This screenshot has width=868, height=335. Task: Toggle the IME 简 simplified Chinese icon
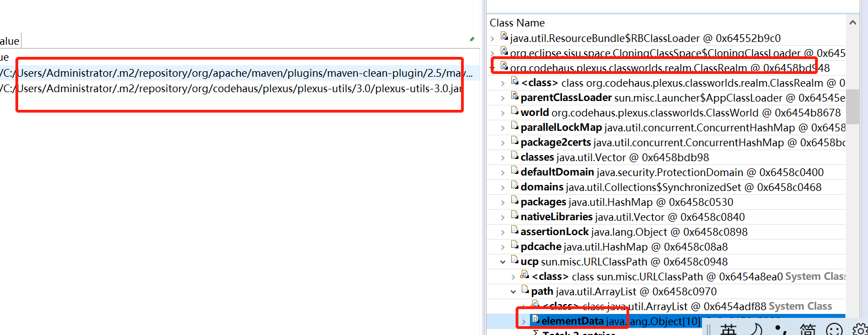click(x=808, y=329)
